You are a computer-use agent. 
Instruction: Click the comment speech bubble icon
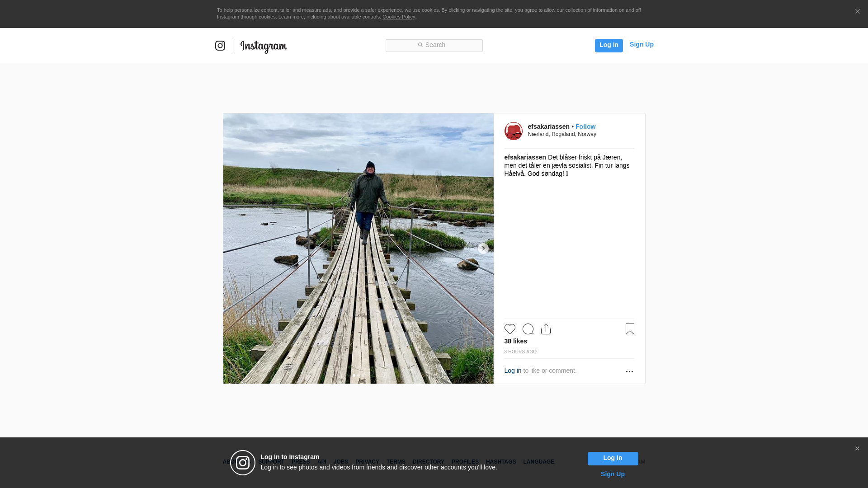click(x=528, y=329)
